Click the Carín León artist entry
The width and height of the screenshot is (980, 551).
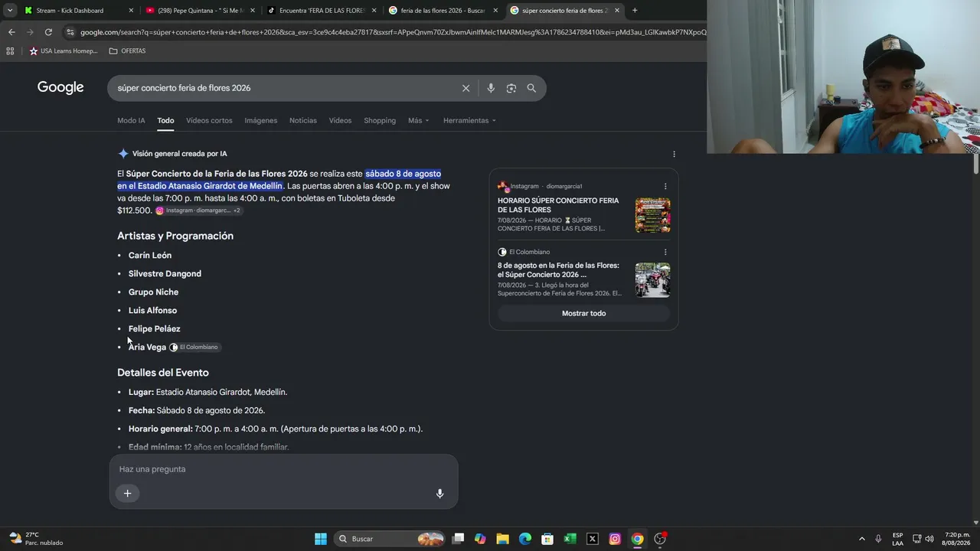pyautogui.click(x=150, y=256)
